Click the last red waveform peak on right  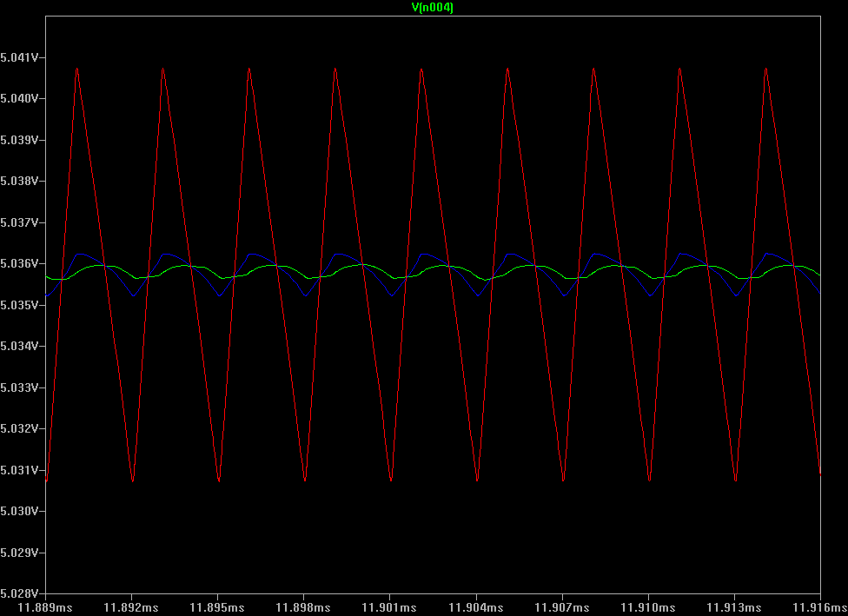pos(765,69)
